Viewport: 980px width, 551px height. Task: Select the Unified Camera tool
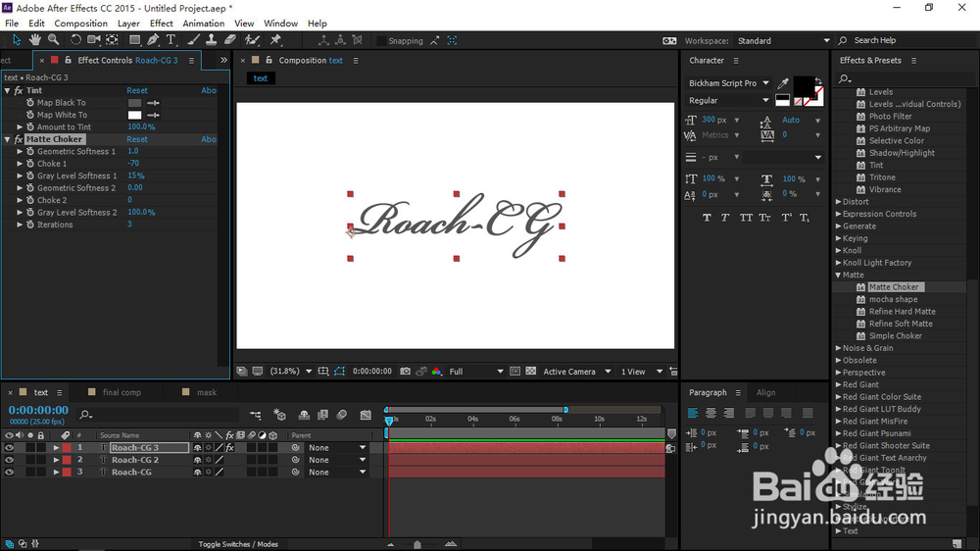point(94,40)
